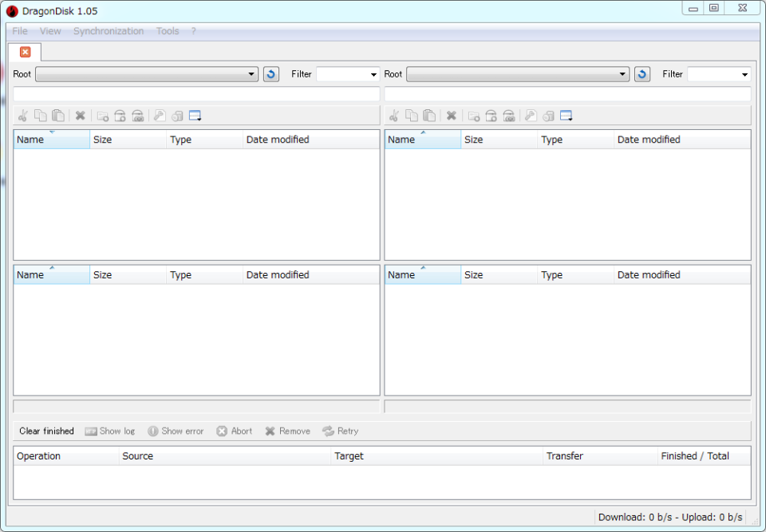766x532 pixels.
Task: Open the view layout icon in right pane toolbar
Action: click(567, 116)
